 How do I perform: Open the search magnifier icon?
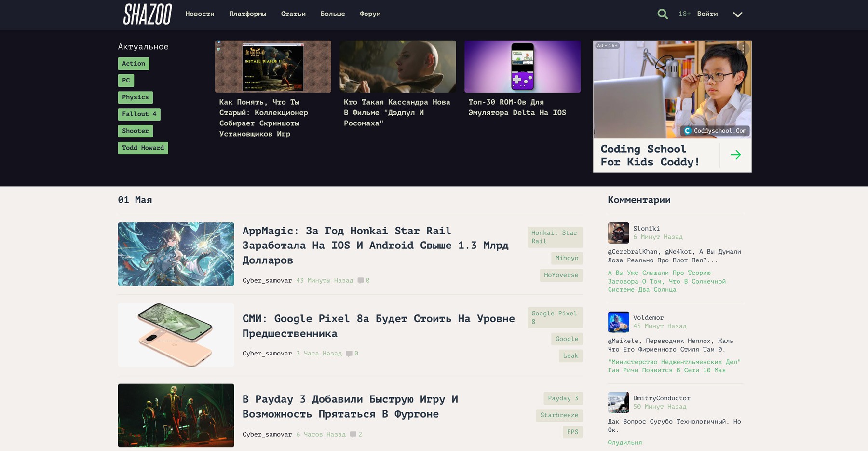(x=663, y=14)
